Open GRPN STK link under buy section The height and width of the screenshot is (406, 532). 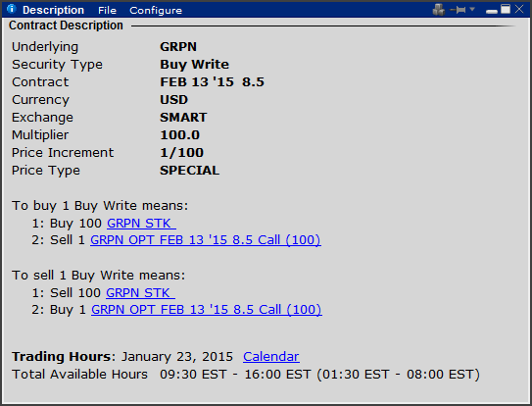141,224
